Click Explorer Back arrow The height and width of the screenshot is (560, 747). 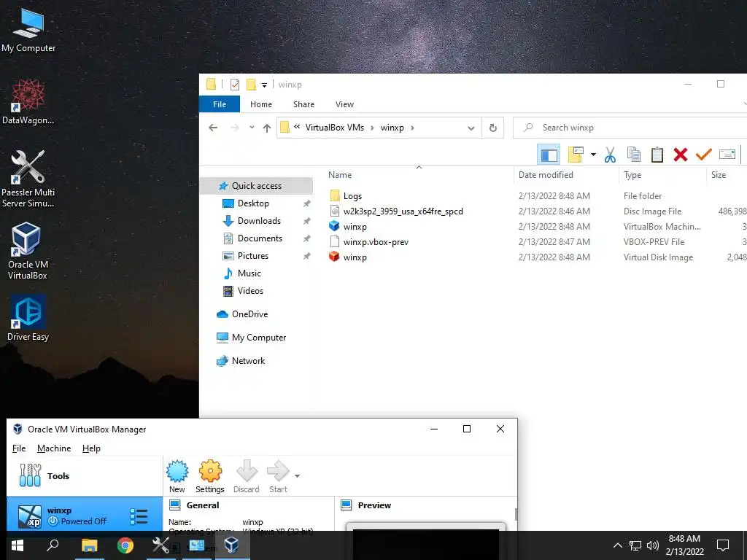213,128
